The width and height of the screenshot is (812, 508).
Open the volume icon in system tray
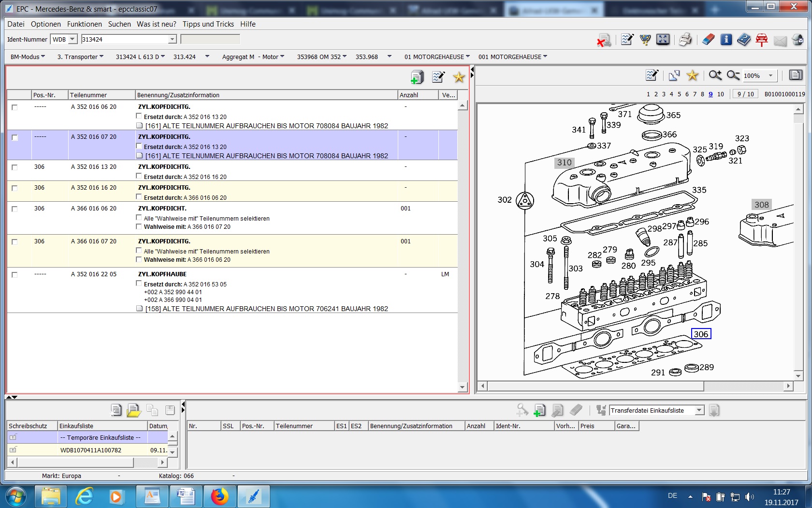749,497
